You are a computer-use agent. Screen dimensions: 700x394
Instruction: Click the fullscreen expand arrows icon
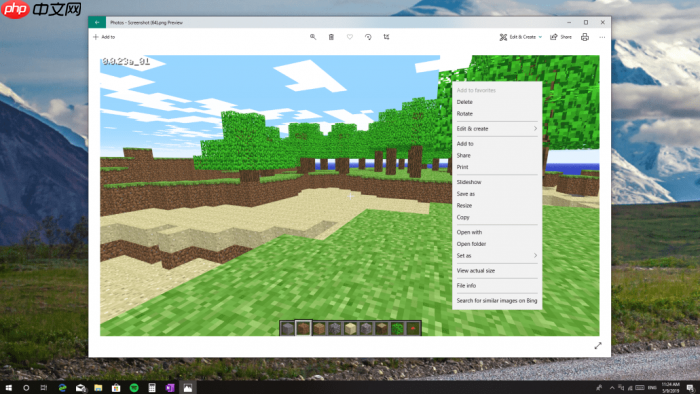coord(598,346)
